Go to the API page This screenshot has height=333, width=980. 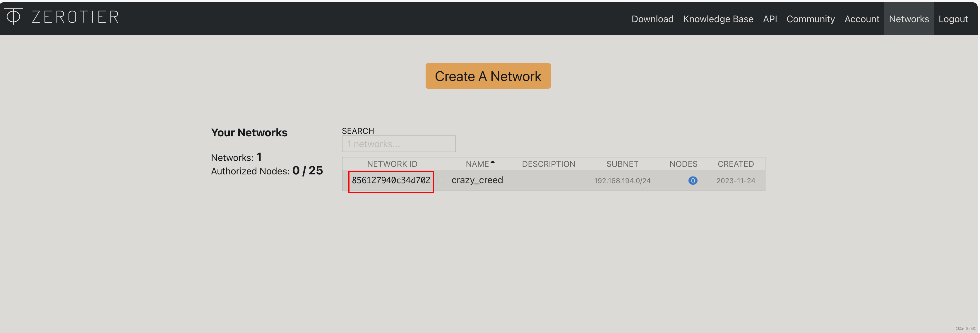pos(770,19)
